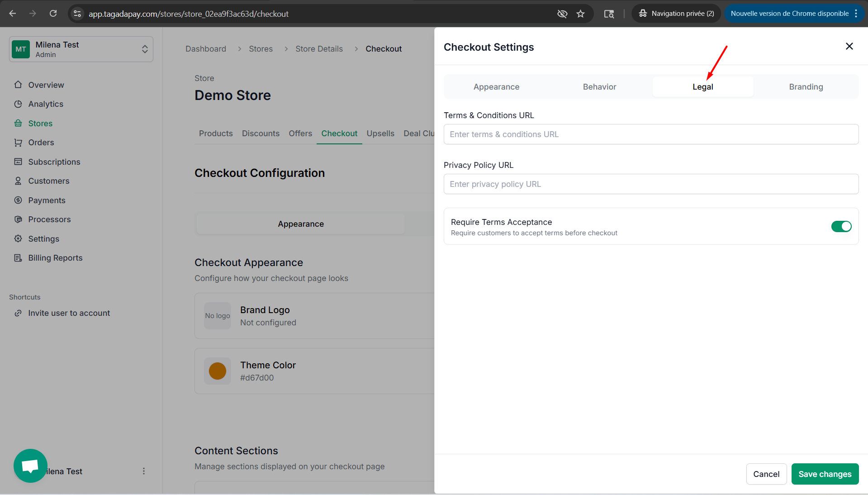Open user options three-dot menu at bottom

coord(144,471)
